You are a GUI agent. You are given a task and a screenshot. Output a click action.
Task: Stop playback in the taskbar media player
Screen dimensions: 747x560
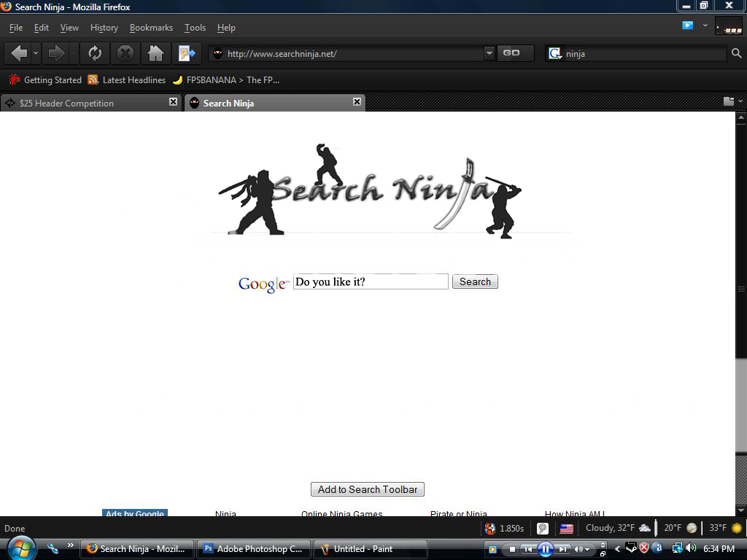pos(512,549)
